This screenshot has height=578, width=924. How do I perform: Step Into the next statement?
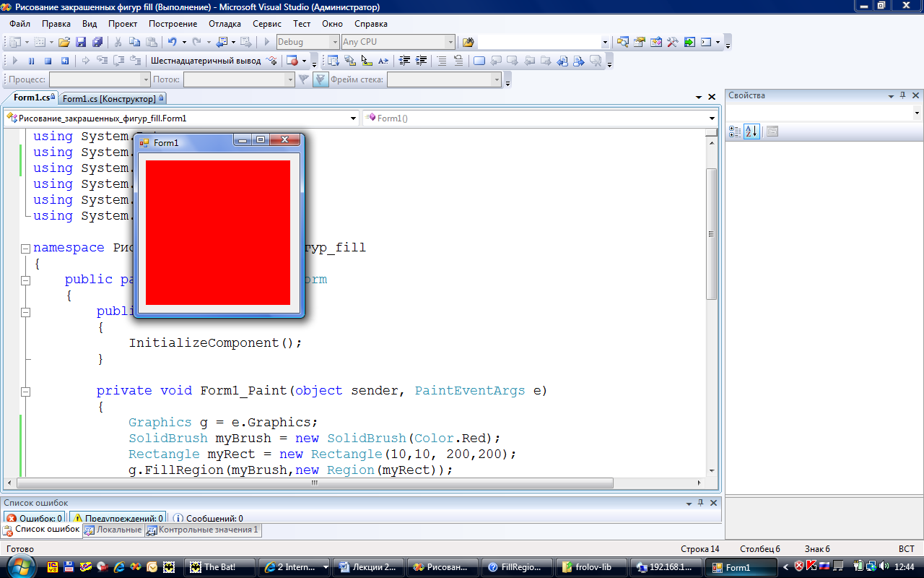(x=103, y=61)
